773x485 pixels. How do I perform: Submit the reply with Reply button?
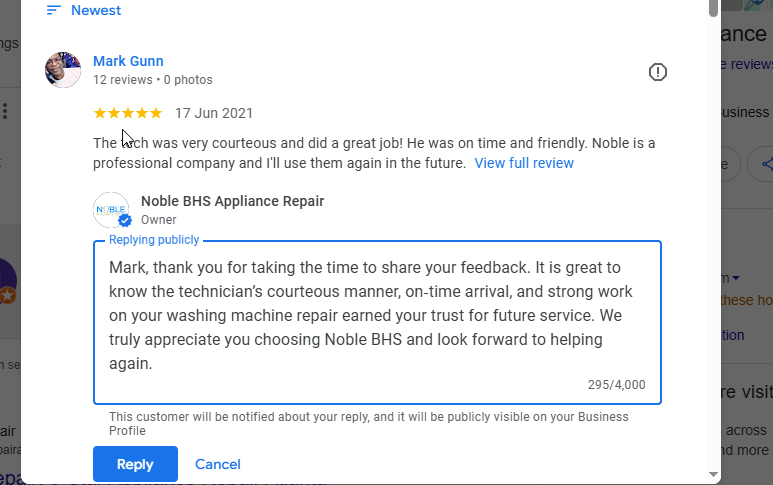pos(135,464)
